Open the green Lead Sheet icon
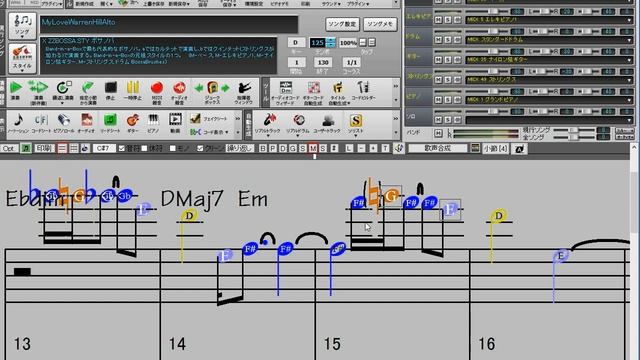 (110, 120)
